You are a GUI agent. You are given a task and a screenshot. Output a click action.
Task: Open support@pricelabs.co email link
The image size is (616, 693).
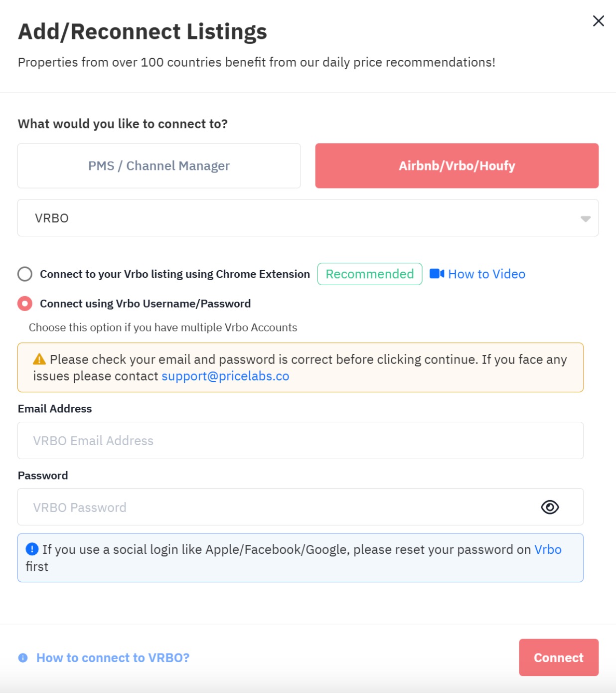click(225, 376)
